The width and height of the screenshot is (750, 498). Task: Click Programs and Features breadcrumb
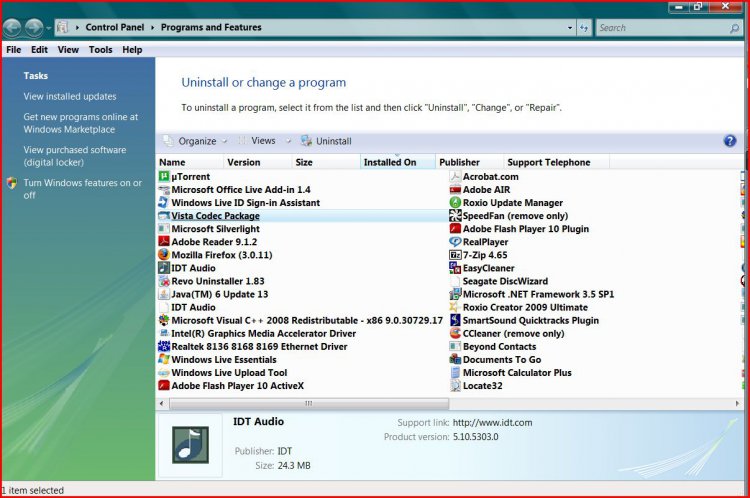point(211,27)
